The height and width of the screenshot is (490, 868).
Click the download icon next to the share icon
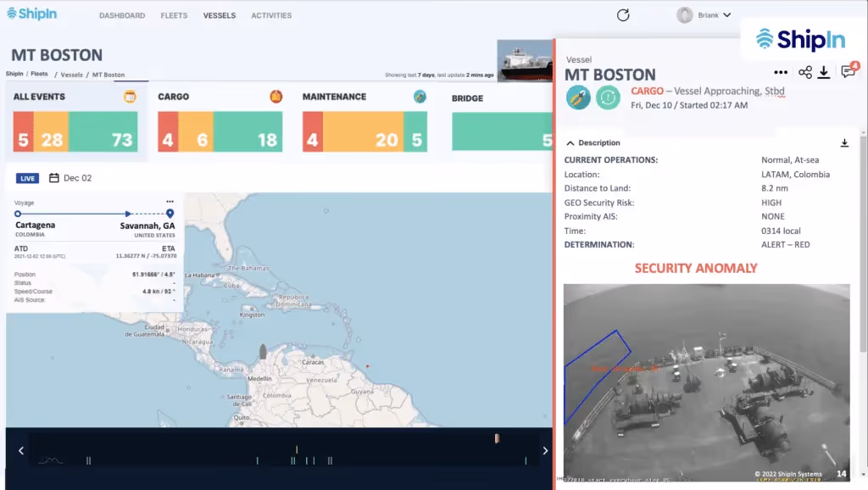822,72
